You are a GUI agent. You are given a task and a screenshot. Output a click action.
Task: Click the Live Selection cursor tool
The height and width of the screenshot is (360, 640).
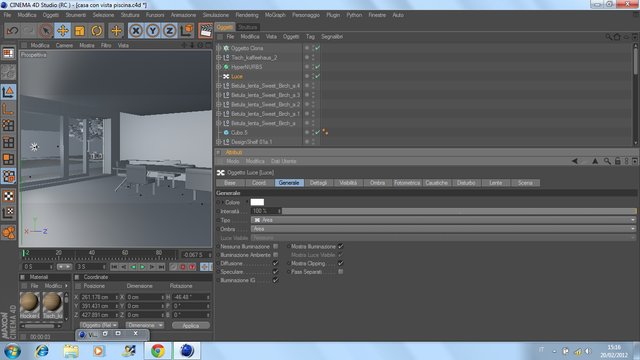coord(46,31)
